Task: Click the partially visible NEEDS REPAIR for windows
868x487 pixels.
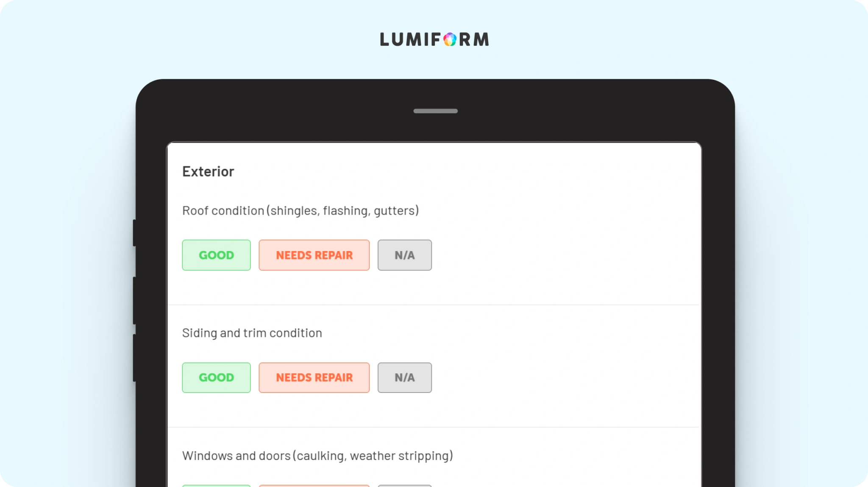Action: (314, 486)
